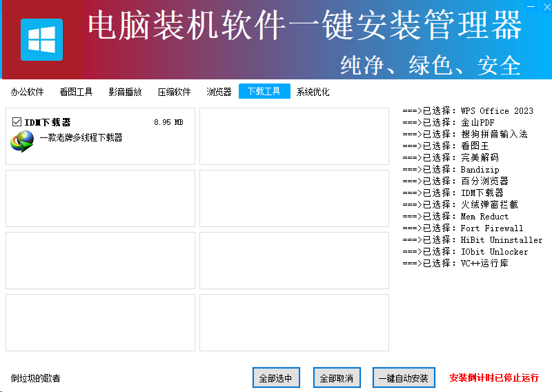Viewport: 552px width, 392px height.
Task: Click selected entry 火绒弹窗拦截
Action: (460, 204)
